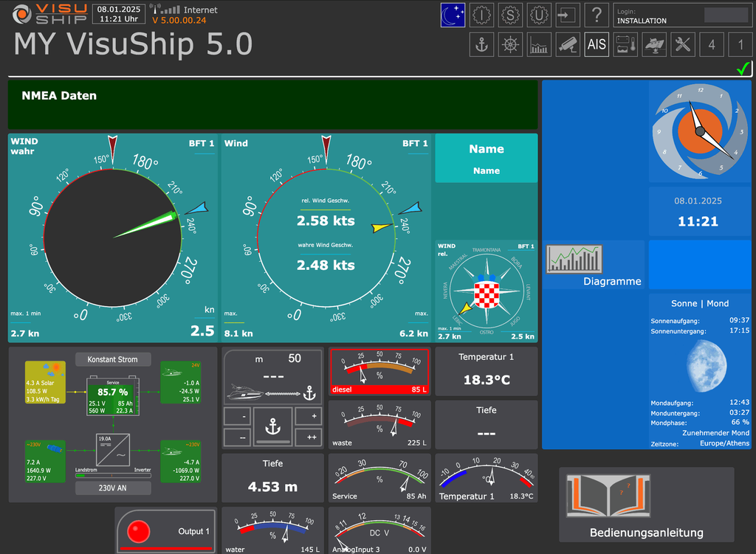Click the shore power plug tile
The image size is (756, 554).
coord(45,462)
